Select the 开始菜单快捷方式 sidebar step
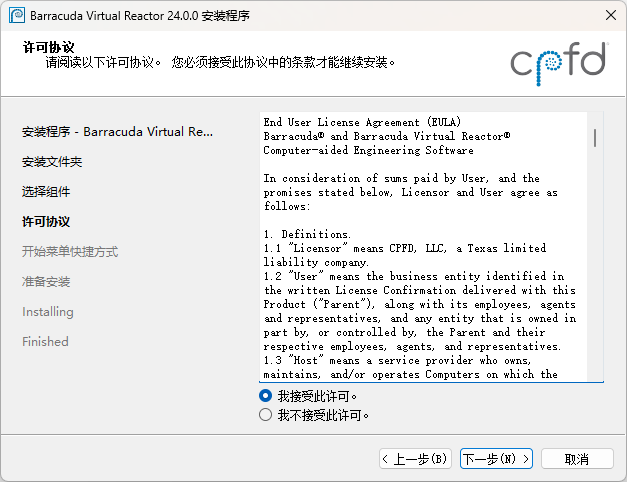Viewport: 627px width, 482px height. (70, 252)
